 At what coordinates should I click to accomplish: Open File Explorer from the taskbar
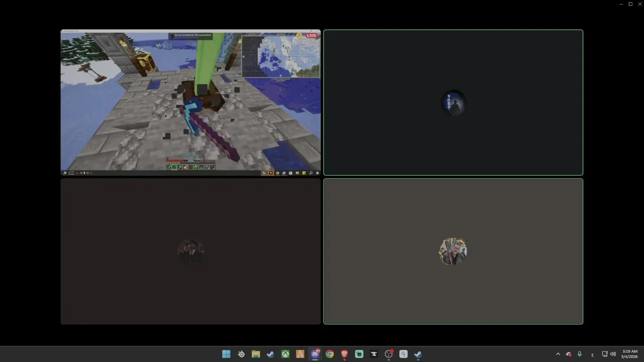click(x=256, y=354)
